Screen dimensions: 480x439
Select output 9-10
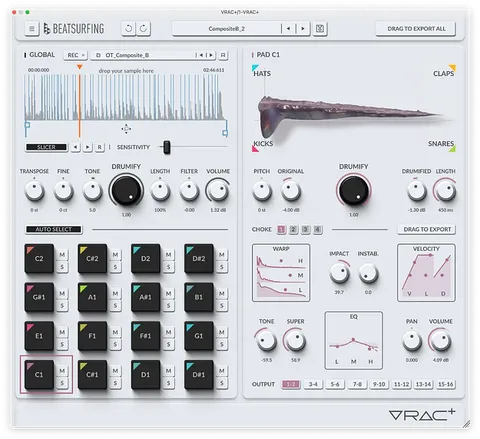point(379,384)
